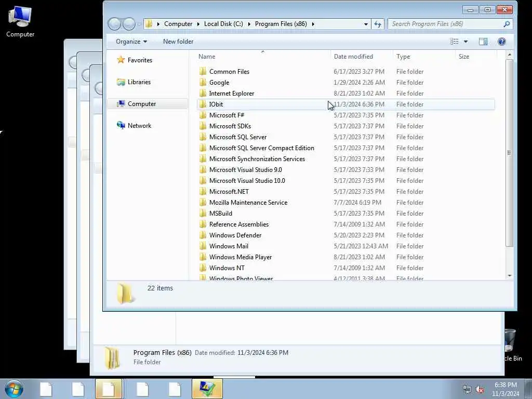Select Microsoft SQL Server Compact Edition row
This screenshot has height=399, width=532.
click(x=345, y=148)
